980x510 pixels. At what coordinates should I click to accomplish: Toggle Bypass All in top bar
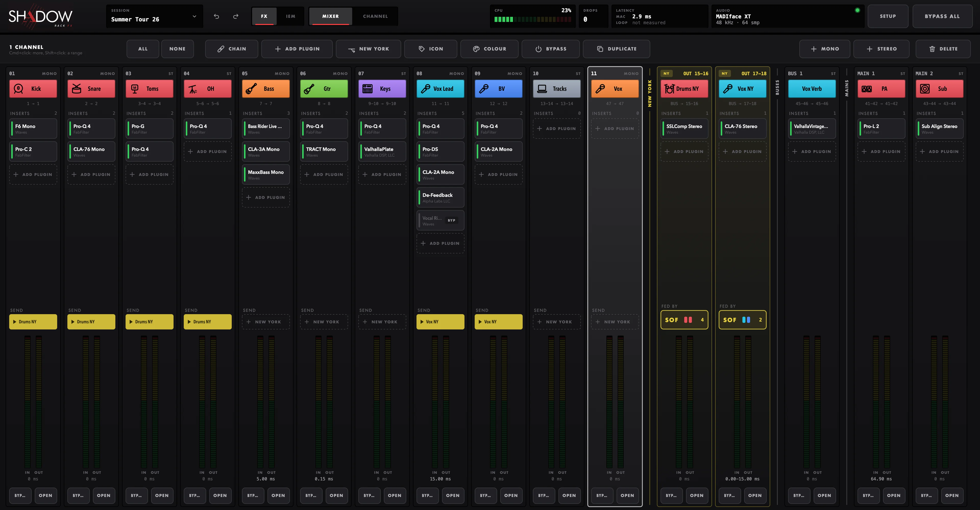click(x=942, y=16)
